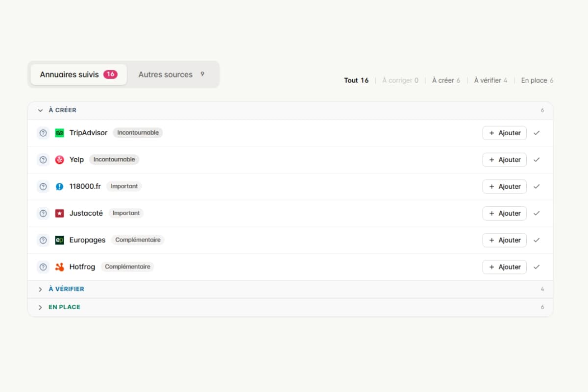This screenshot has height=392, width=588.
Task: Open the help icon for Europages
Action: coord(43,240)
